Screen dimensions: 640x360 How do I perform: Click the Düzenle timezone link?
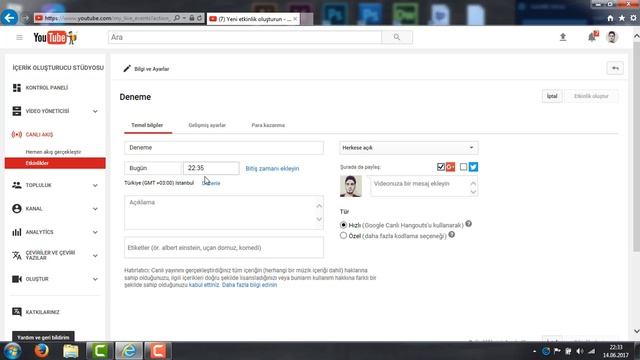tap(211, 183)
